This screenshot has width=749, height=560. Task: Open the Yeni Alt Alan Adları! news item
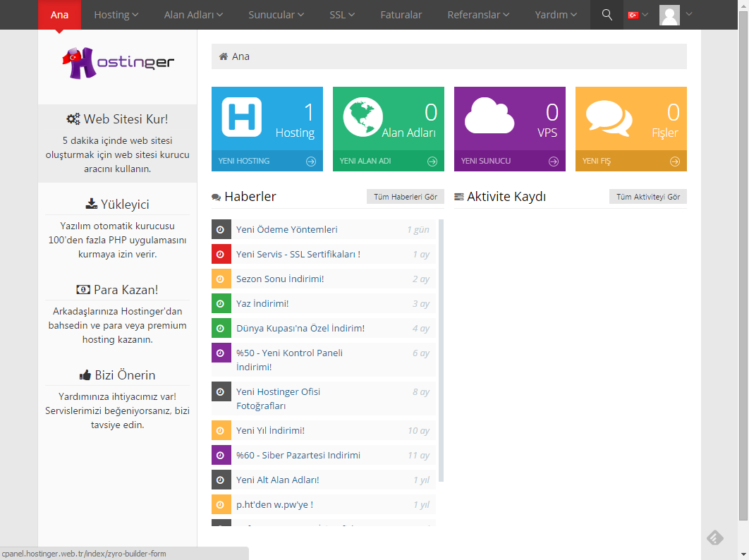click(x=278, y=480)
